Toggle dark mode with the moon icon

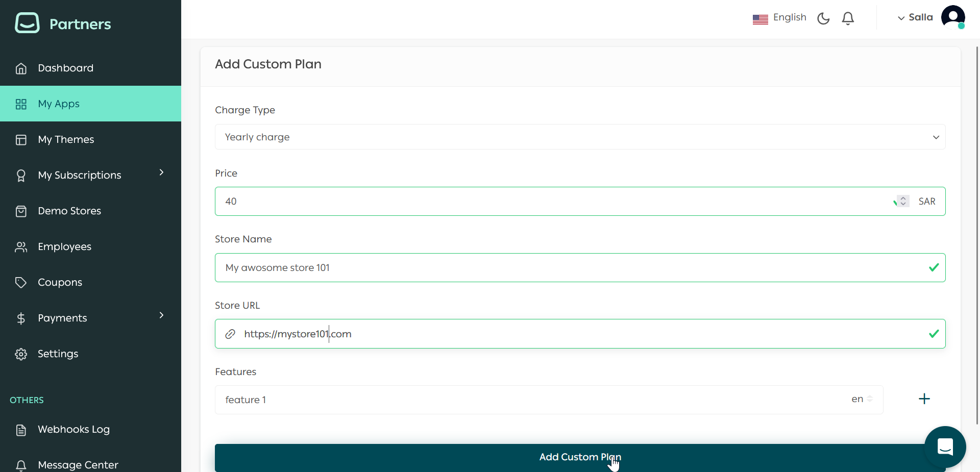823,18
